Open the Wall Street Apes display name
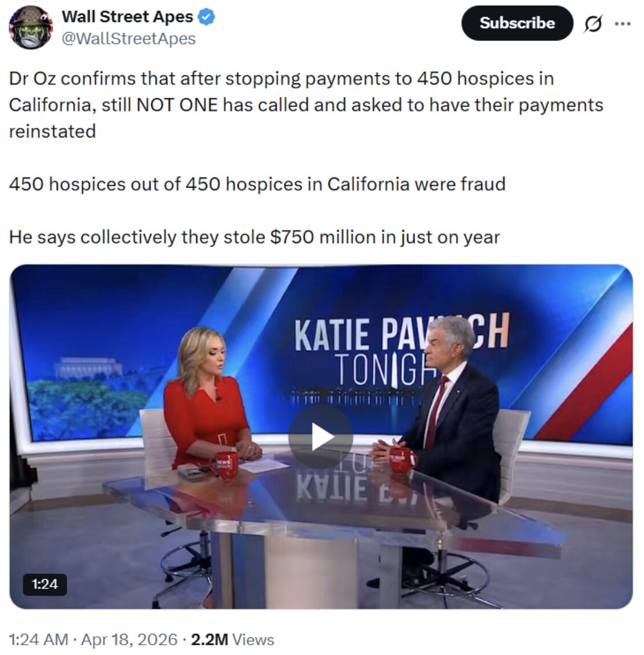This screenshot has height=655, width=644. point(127,17)
